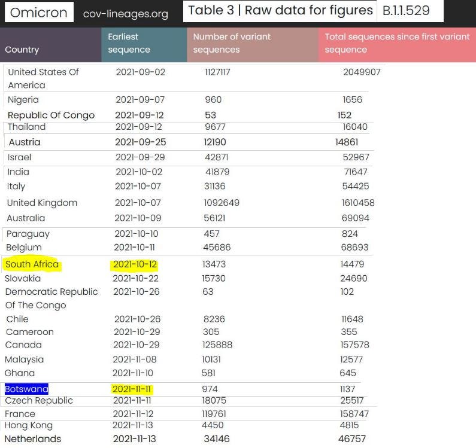Select the United States Of America row name

pos(43,78)
